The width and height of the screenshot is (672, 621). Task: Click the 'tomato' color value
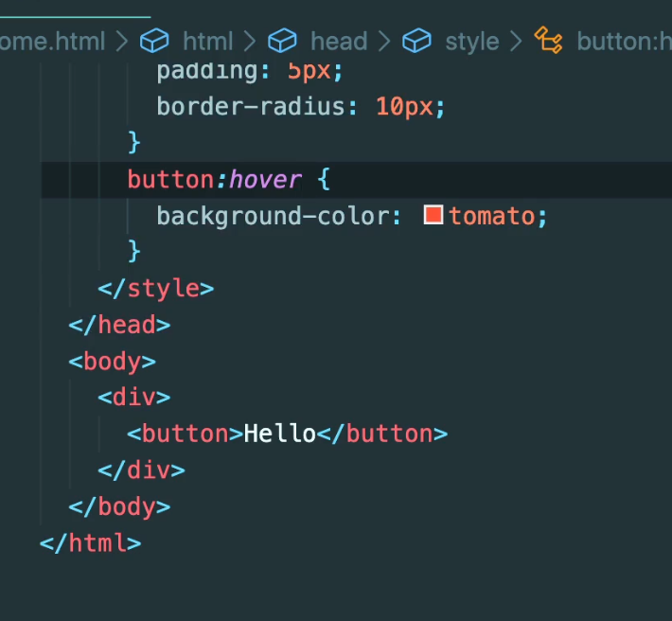[x=492, y=216]
